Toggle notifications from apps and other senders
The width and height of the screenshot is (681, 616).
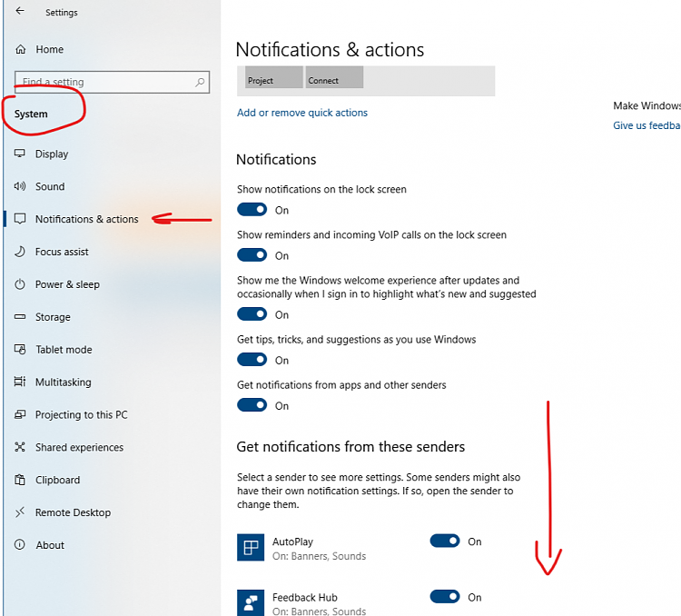tap(252, 404)
